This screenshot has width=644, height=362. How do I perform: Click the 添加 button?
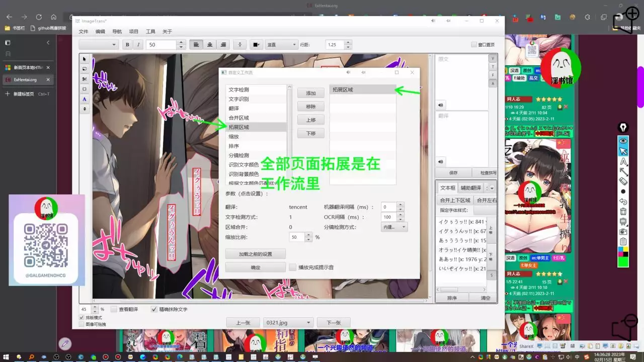(x=310, y=94)
